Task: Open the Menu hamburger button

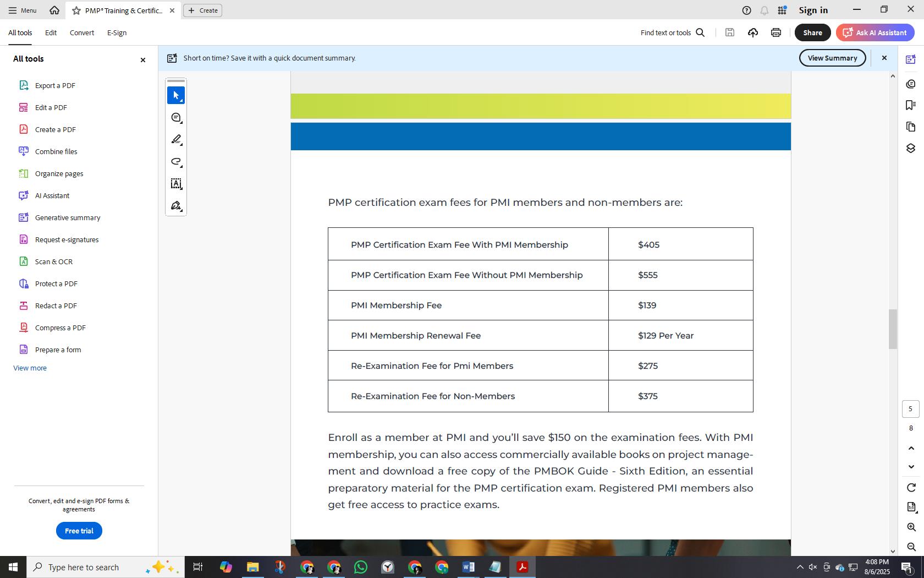Action: point(23,10)
